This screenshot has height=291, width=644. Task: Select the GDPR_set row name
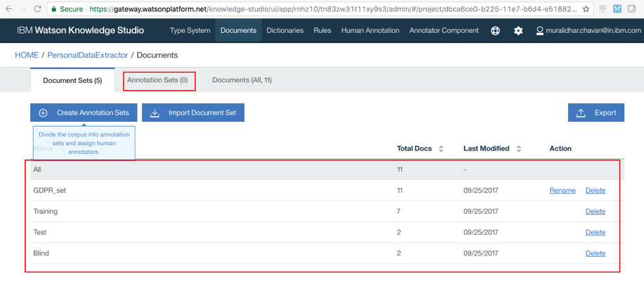[x=50, y=190]
